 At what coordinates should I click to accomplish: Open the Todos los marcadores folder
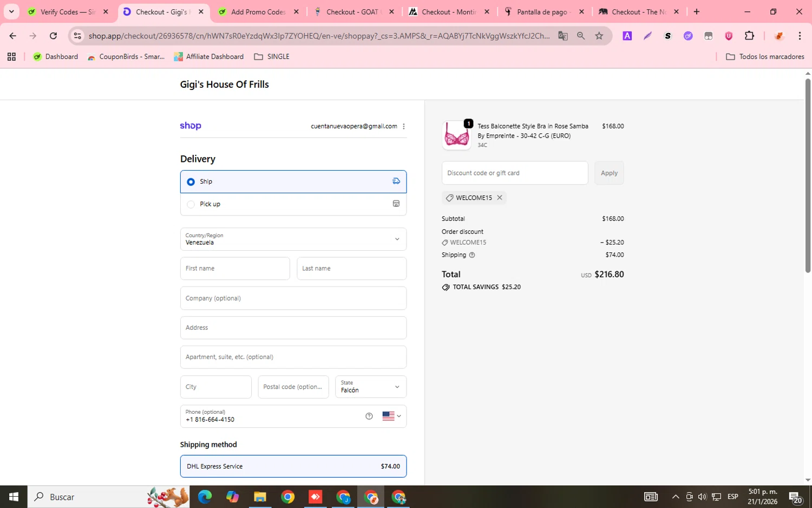pyautogui.click(x=765, y=56)
